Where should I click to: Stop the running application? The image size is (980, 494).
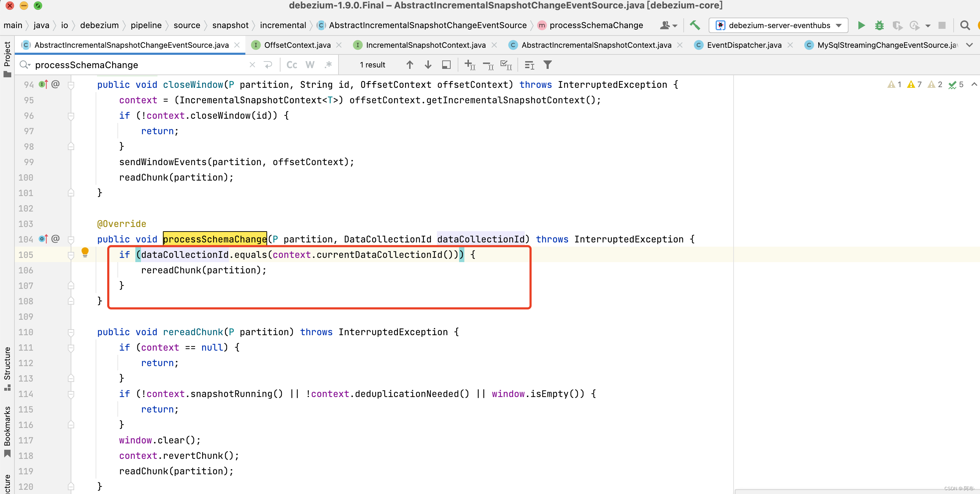click(942, 26)
